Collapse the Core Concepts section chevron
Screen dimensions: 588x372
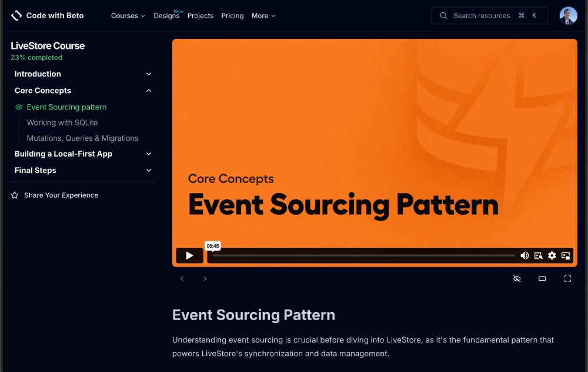point(149,91)
